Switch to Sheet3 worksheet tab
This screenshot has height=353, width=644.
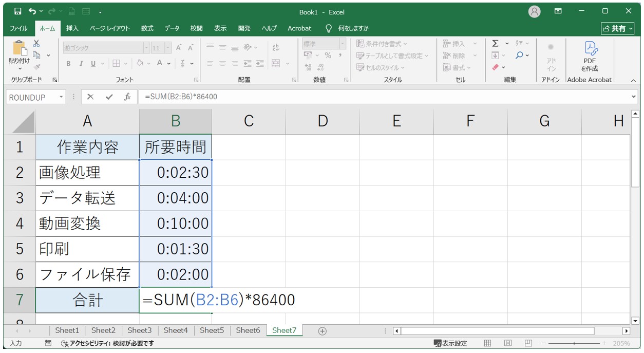point(140,330)
